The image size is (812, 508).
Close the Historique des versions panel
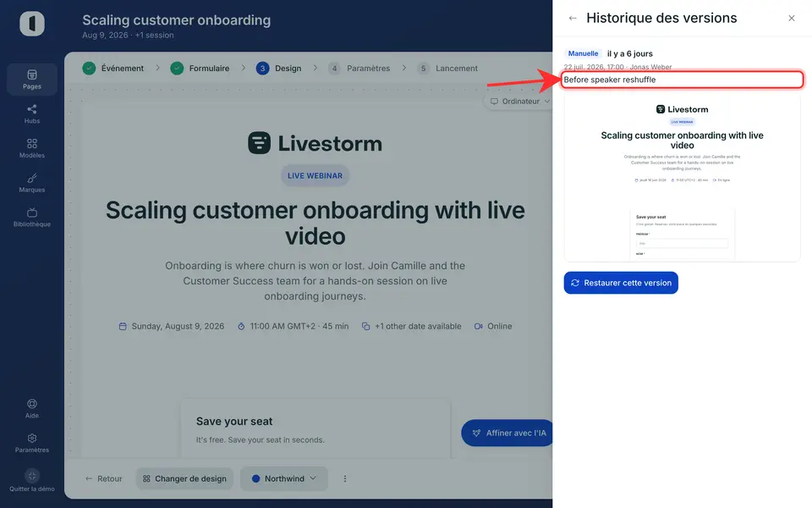pyautogui.click(x=792, y=18)
